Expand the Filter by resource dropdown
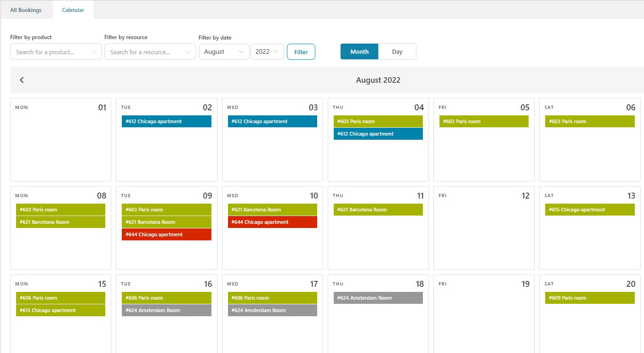 (x=150, y=52)
